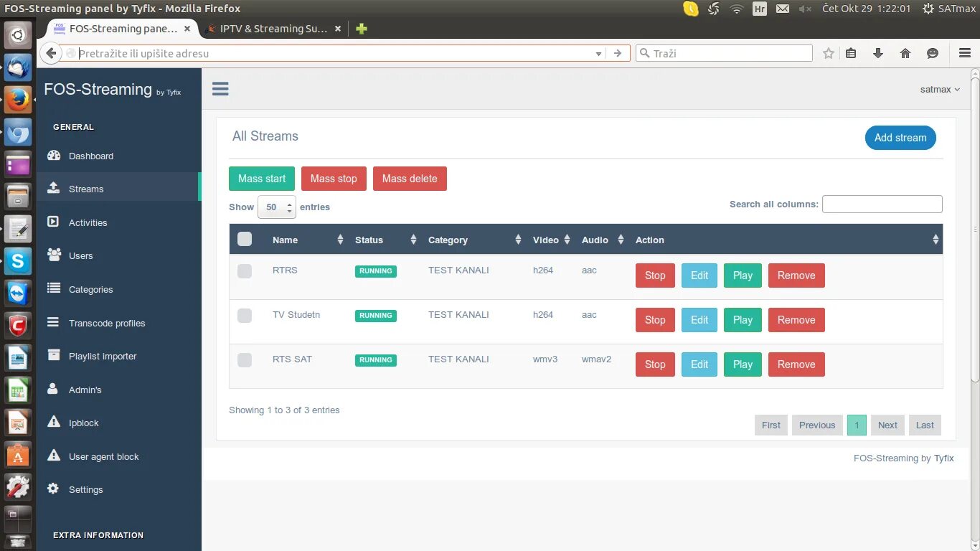
Task: Open User agent block in sidebar menu
Action: (118, 456)
